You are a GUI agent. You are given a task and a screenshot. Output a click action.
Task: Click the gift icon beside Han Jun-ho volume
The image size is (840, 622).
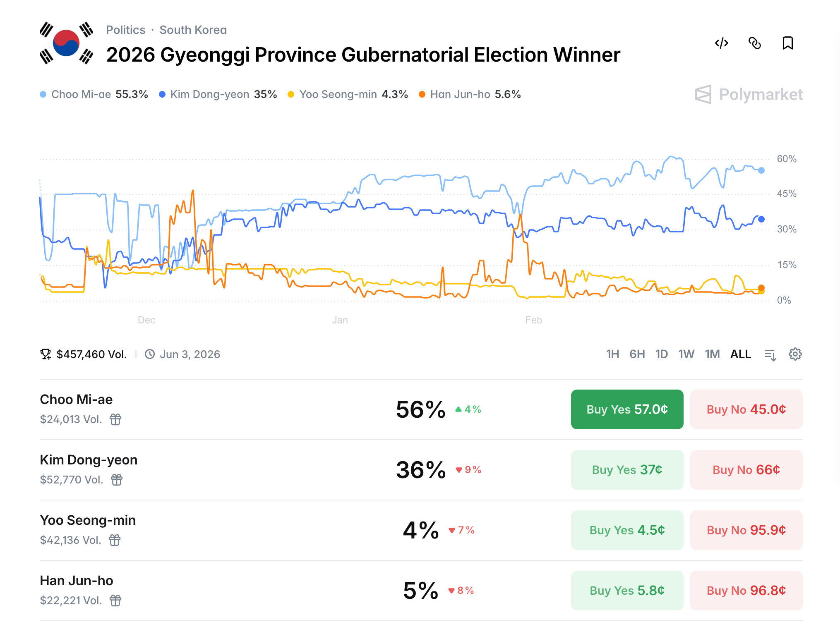[115, 600]
